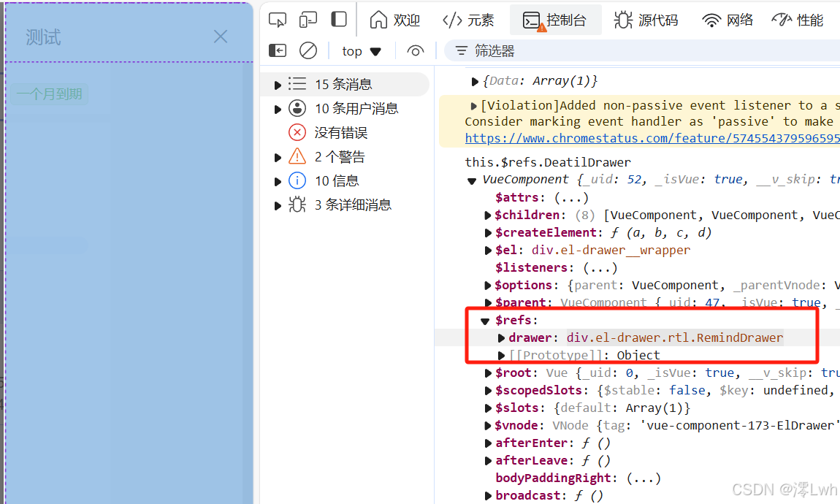Open the top execution context dropdown
Viewport: 840px width, 504px height.
click(x=360, y=51)
